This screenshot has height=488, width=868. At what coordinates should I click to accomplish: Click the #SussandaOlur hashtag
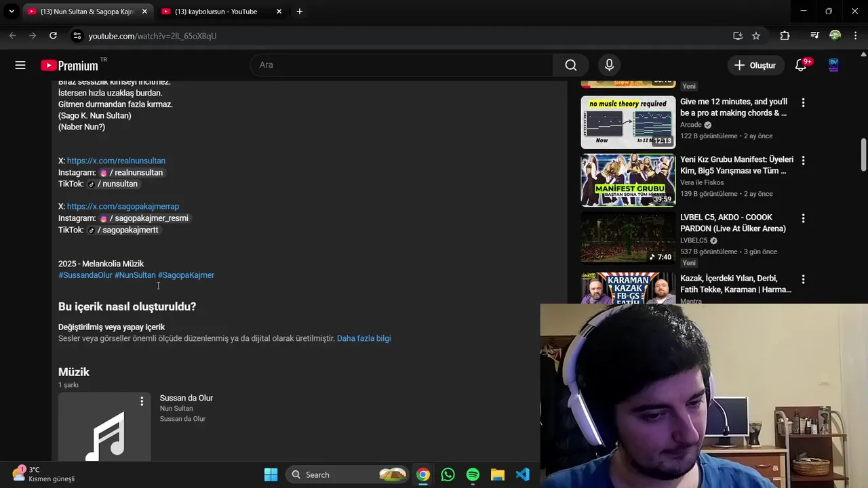point(85,275)
